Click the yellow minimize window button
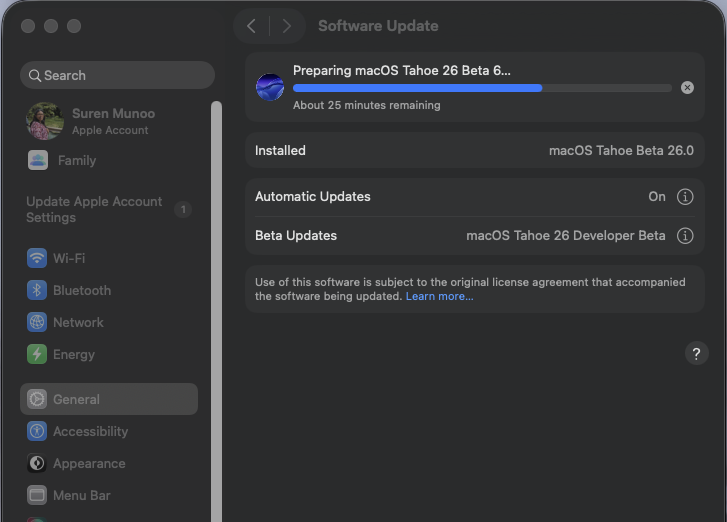Image resolution: width=727 pixels, height=522 pixels. click(x=51, y=26)
